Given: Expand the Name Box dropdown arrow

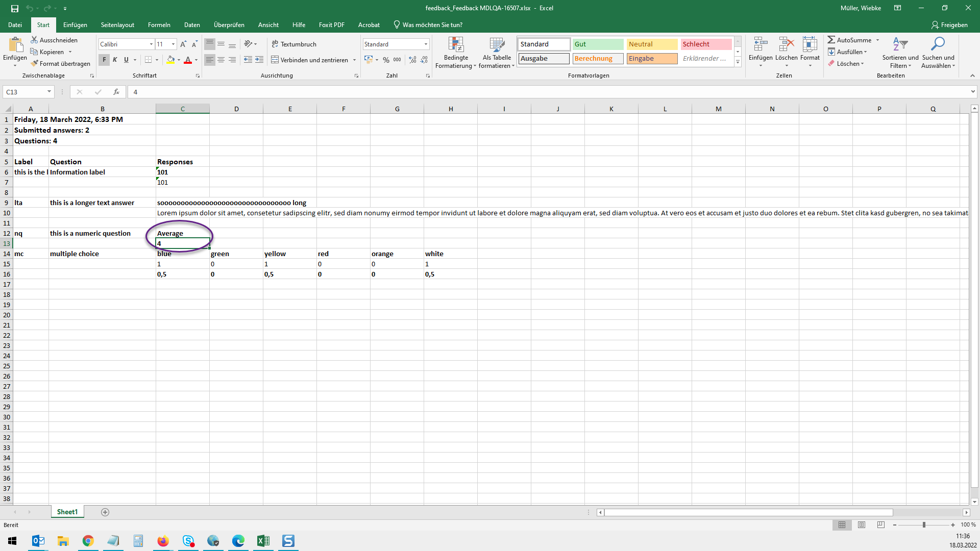Looking at the screenshot, I should [50, 92].
